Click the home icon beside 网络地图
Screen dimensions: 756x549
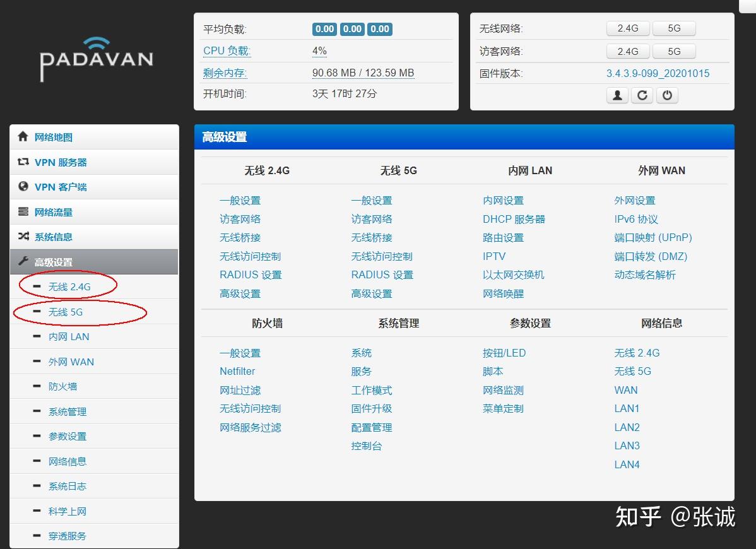click(x=23, y=136)
